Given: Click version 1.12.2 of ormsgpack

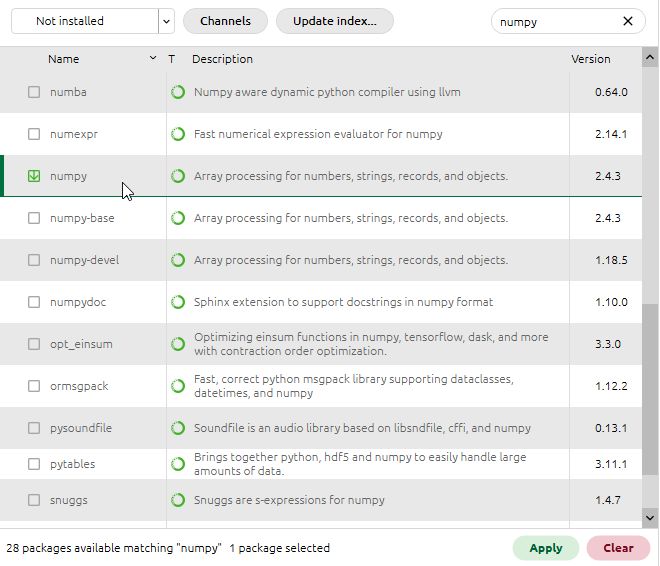Looking at the screenshot, I should (x=611, y=386).
